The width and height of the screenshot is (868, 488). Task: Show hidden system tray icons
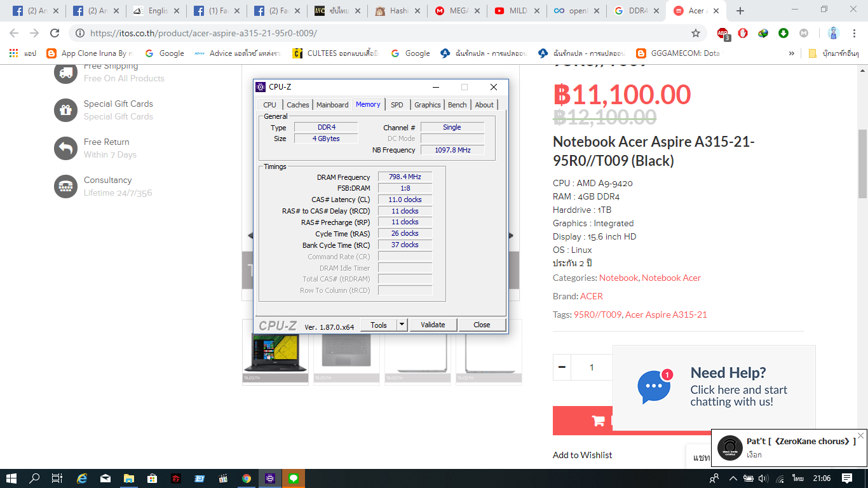click(733, 478)
